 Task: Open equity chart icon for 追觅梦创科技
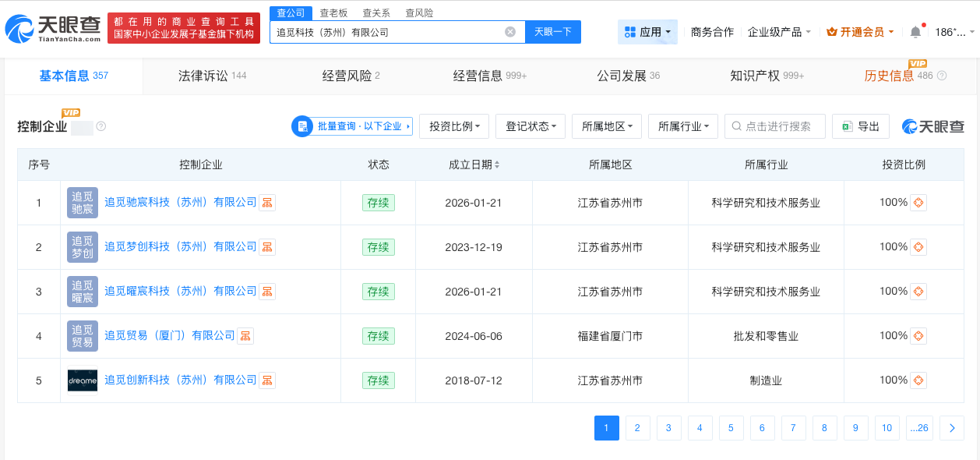[x=267, y=247]
